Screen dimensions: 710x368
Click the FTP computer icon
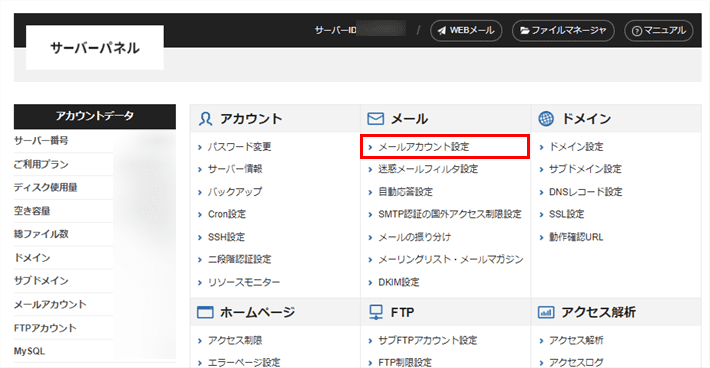coord(376,312)
